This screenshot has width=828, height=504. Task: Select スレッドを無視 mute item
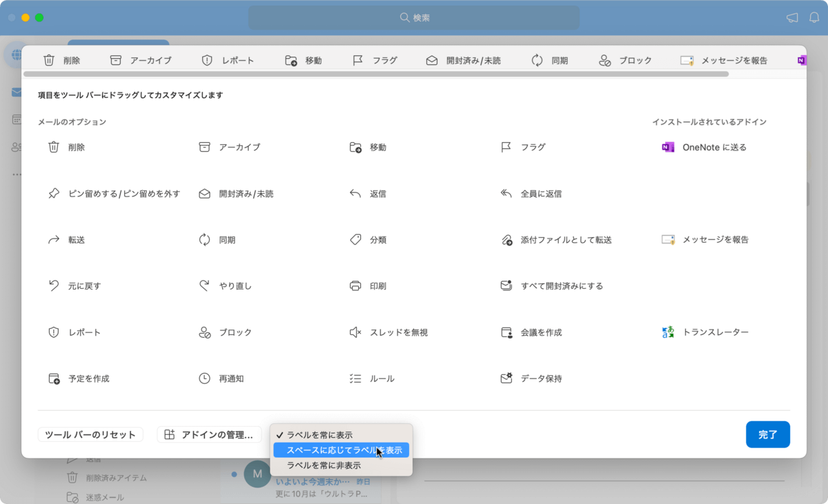pyautogui.click(x=388, y=332)
